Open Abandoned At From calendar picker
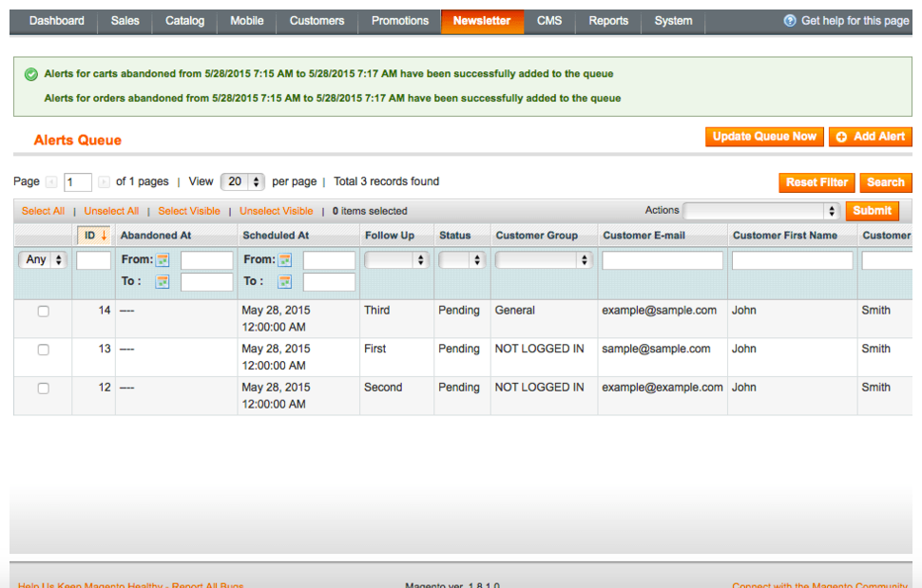Screen dimensions: 922x588 coord(163,259)
